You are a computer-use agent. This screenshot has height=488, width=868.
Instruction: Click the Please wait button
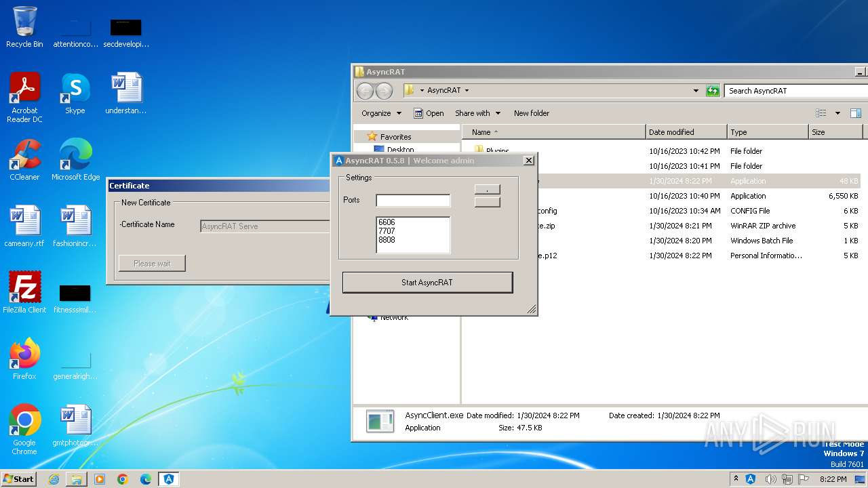tap(152, 264)
